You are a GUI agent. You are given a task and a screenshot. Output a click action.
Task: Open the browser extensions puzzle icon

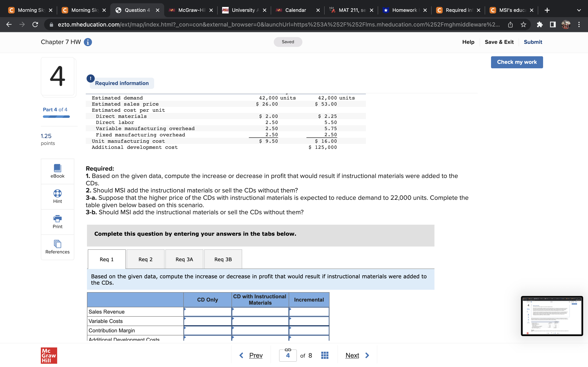tap(539, 24)
